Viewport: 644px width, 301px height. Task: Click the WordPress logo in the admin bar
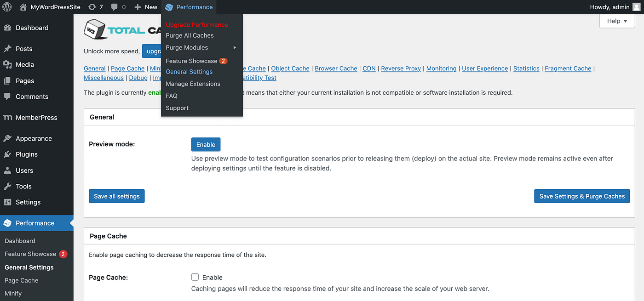(7, 7)
